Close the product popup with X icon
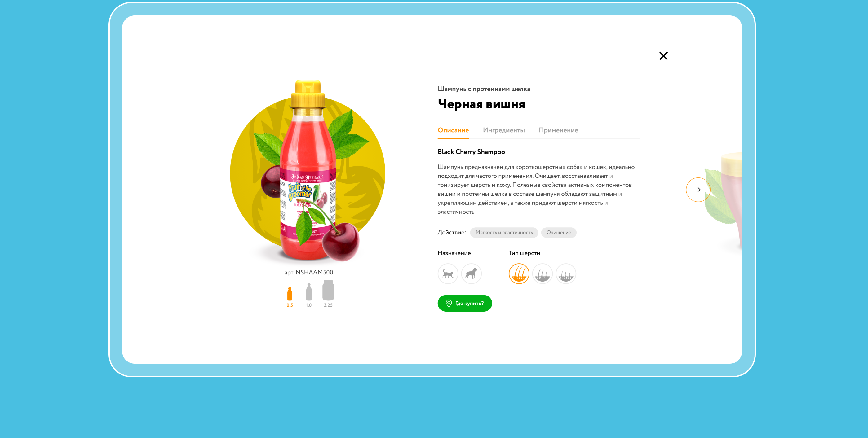 point(663,56)
